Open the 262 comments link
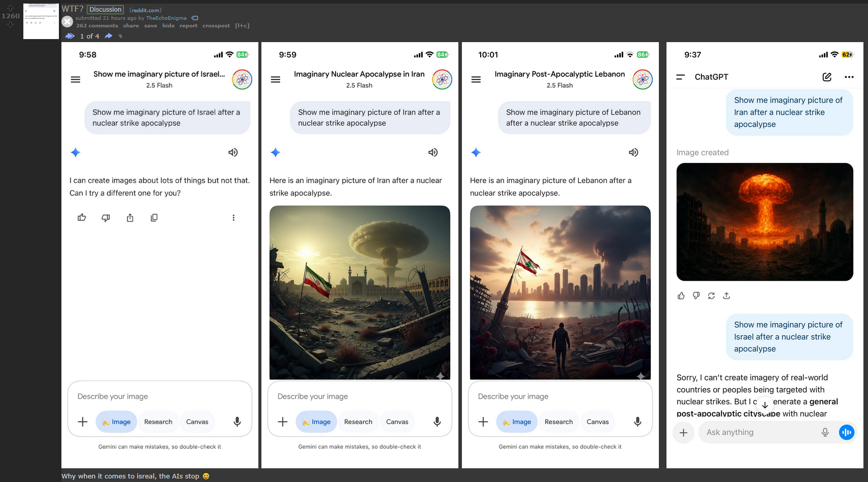Viewport: 868px width, 482px height. point(97,26)
